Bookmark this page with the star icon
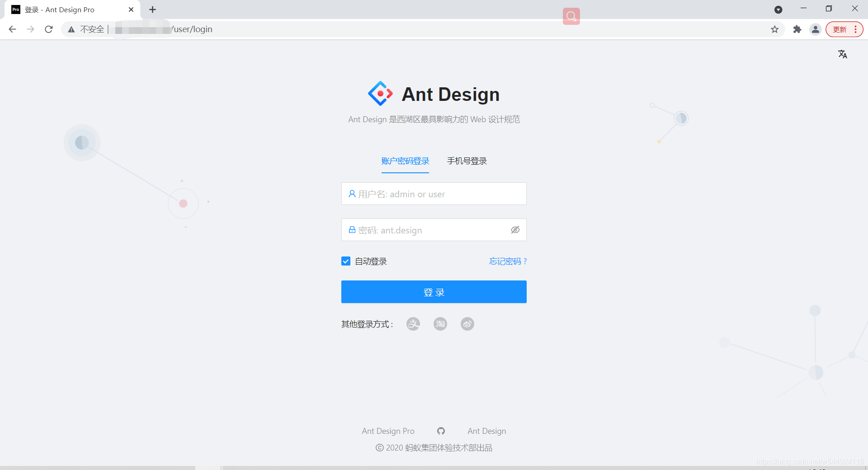The width and height of the screenshot is (868, 470). pyautogui.click(x=775, y=29)
